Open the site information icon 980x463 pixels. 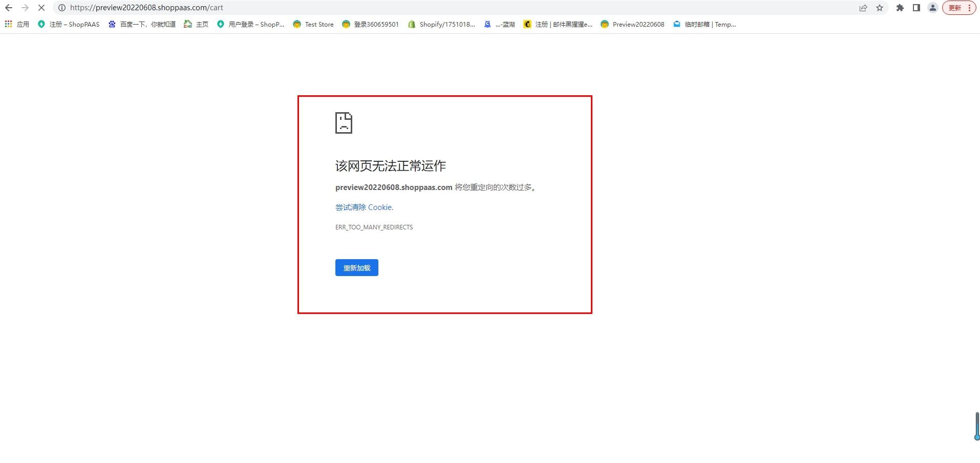tap(61, 8)
